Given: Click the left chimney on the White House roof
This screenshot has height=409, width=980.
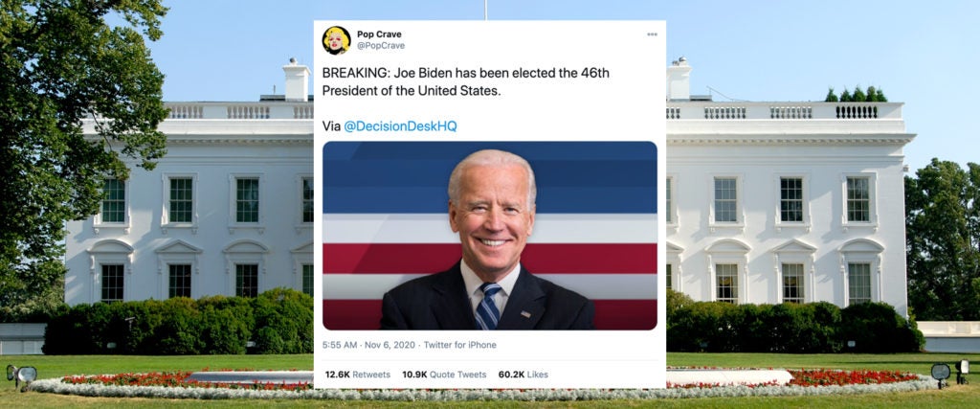Looking at the screenshot, I should [x=297, y=80].
